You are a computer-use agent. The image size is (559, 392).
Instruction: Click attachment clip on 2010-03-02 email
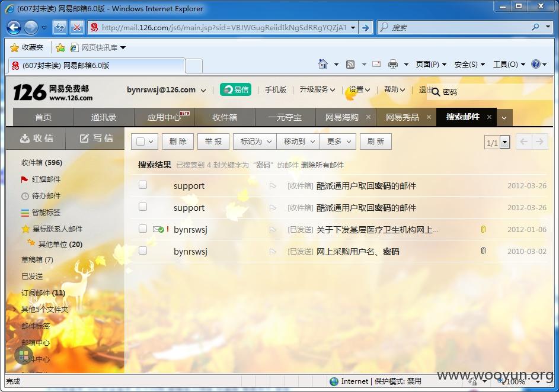(x=484, y=251)
